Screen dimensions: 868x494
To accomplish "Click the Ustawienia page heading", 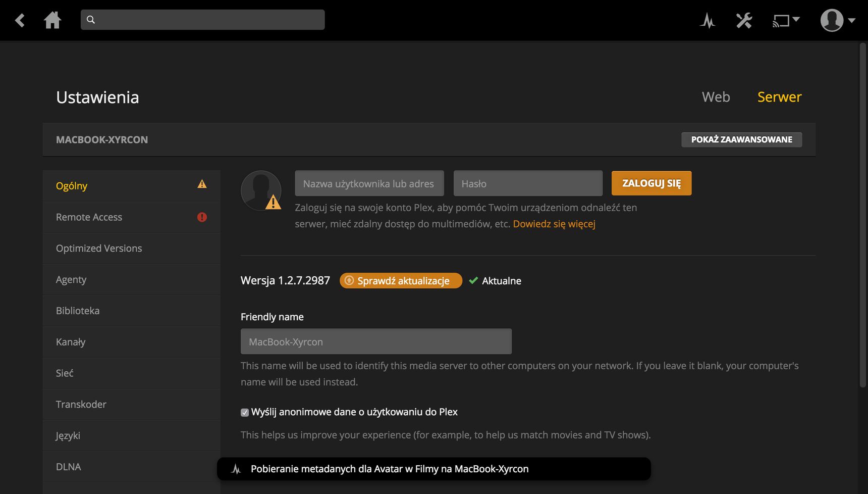I will point(97,97).
